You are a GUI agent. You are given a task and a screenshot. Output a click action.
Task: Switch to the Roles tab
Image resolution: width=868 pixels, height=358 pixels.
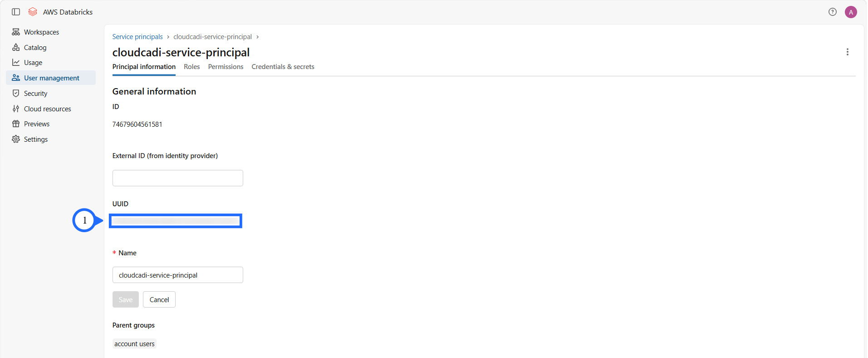(x=191, y=67)
